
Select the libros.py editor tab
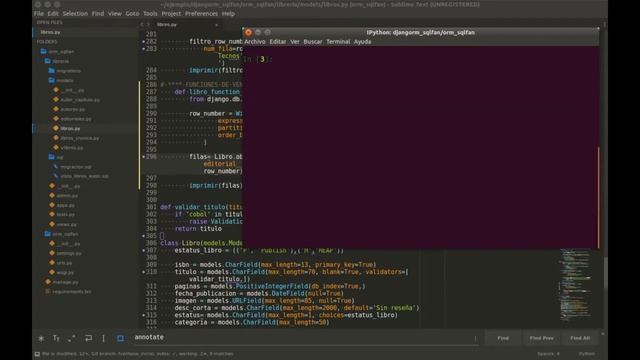click(x=188, y=24)
